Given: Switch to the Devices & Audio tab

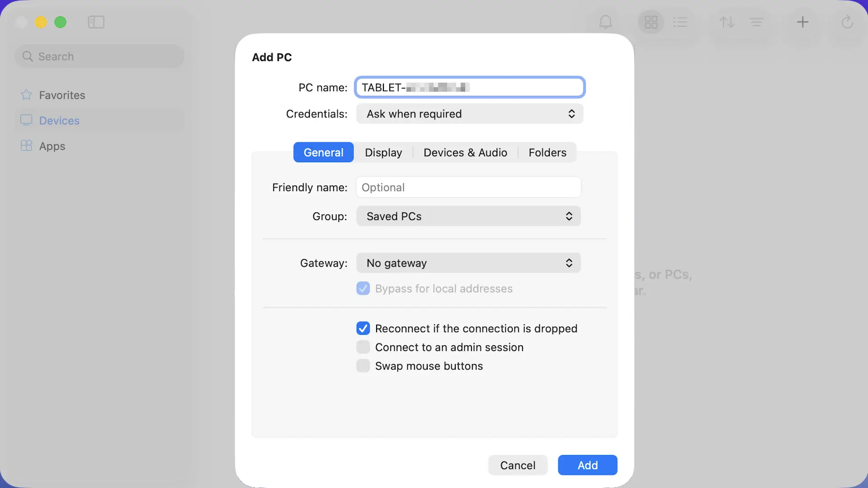Looking at the screenshot, I should (465, 153).
